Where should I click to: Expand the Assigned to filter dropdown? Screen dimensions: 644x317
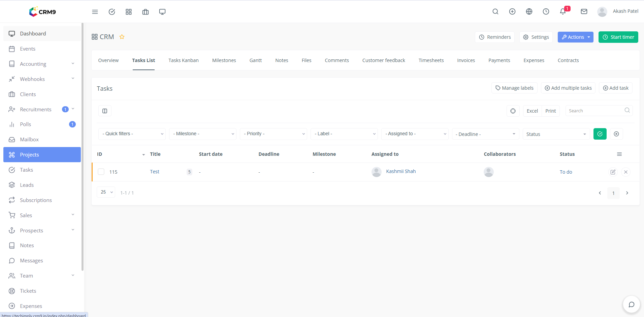tap(415, 134)
